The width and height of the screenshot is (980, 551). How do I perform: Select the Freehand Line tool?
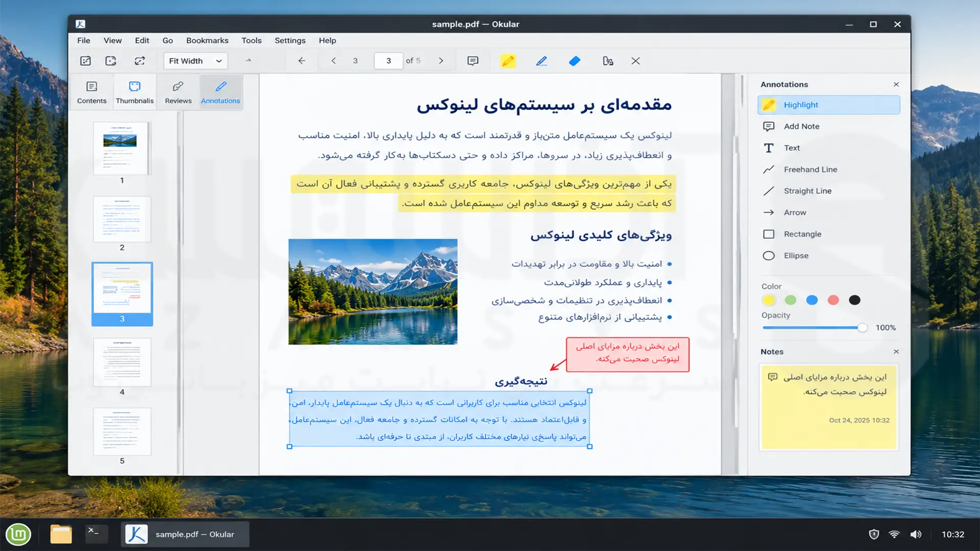[829, 169]
